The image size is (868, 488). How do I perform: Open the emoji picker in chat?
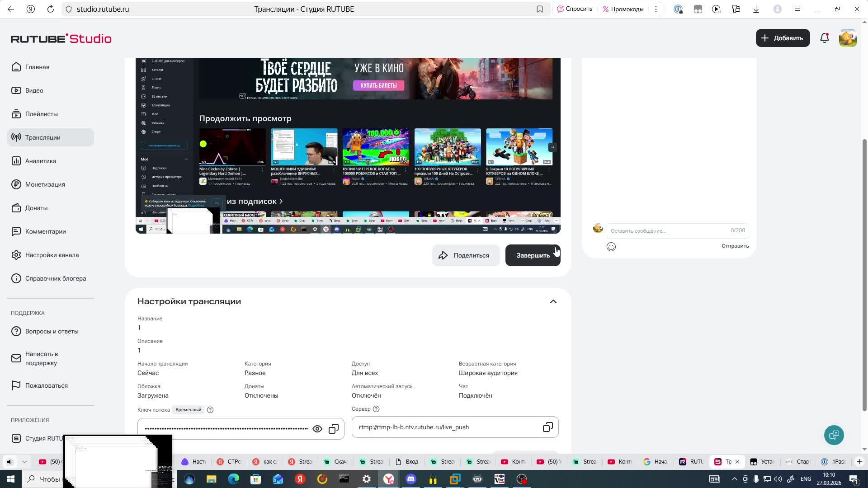click(x=611, y=247)
